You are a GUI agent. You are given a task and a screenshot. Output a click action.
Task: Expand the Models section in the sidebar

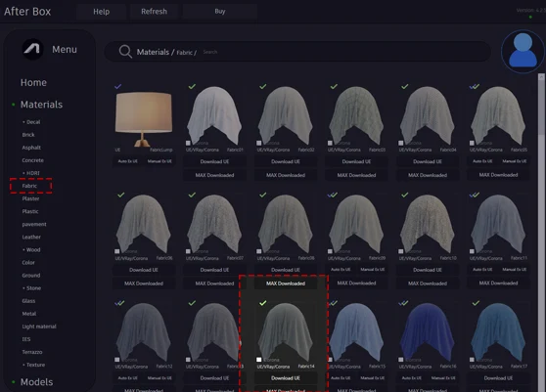[36, 382]
